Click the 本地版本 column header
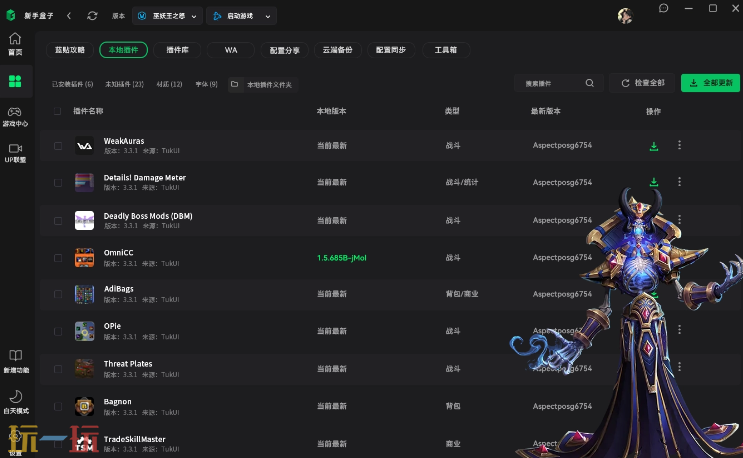Image resolution: width=743 pixels, height=458 pixels. [x=331, y=111]
